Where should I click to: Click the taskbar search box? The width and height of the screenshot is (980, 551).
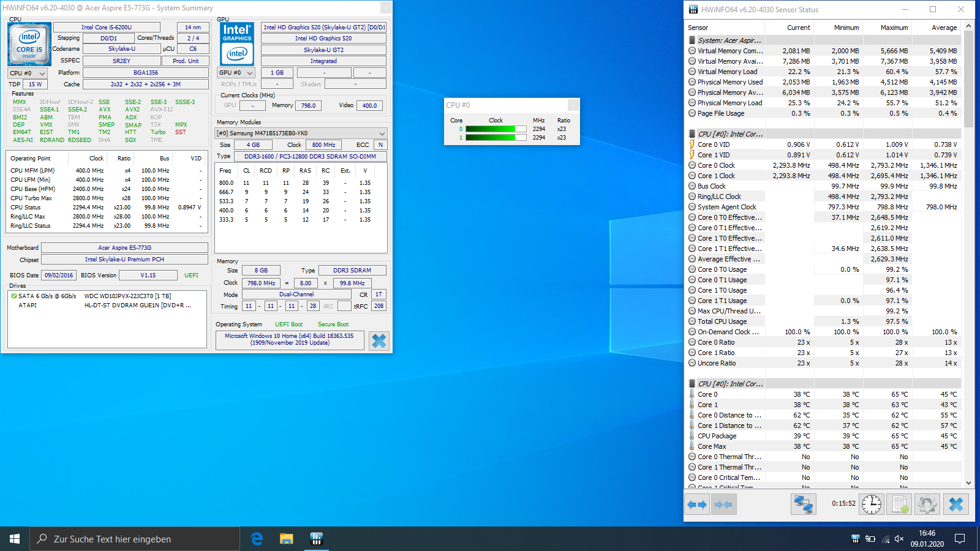pyautogui.click(x=135, y=539)
